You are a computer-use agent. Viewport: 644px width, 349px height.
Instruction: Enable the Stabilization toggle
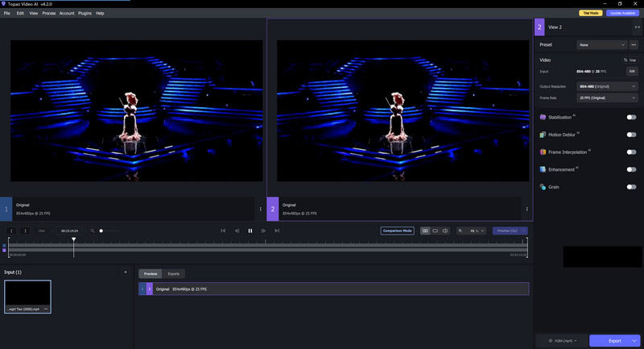pyautogui.click(x=631, y=117)
